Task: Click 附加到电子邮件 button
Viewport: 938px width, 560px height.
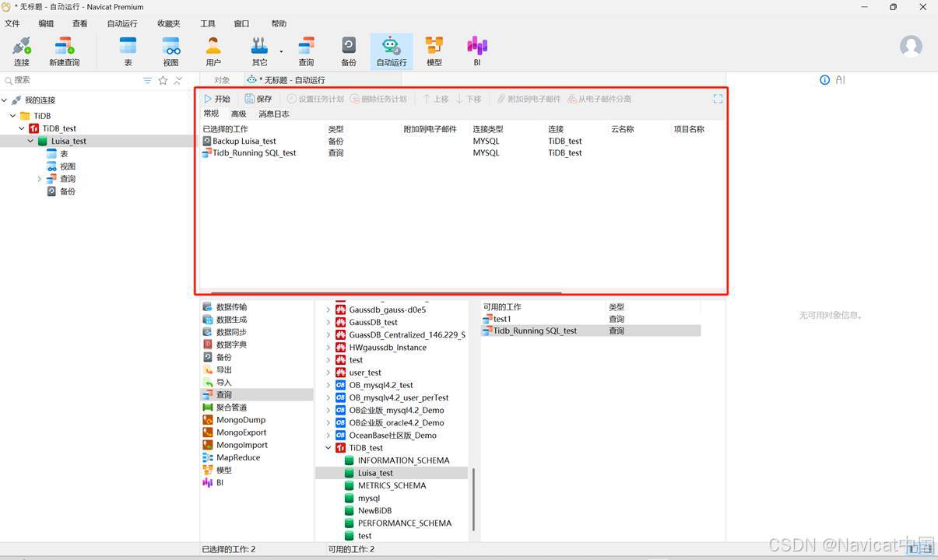Action: click(x=529, y=99)
